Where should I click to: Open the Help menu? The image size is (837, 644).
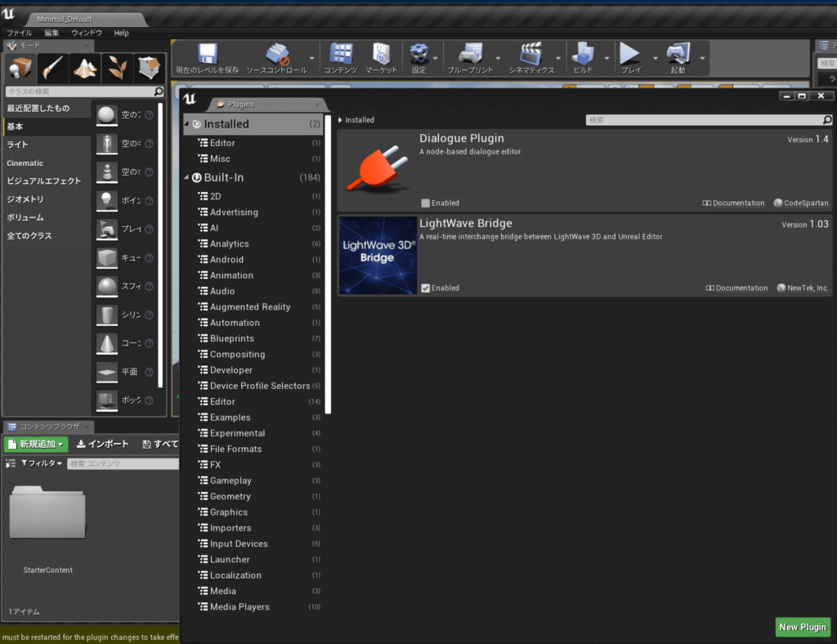click(x=121, y=33)
